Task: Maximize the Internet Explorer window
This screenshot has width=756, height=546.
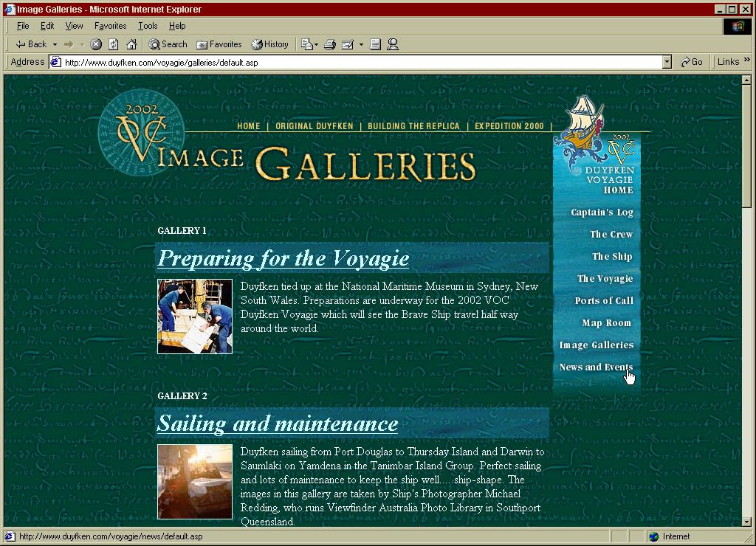Action: [732, 9]
